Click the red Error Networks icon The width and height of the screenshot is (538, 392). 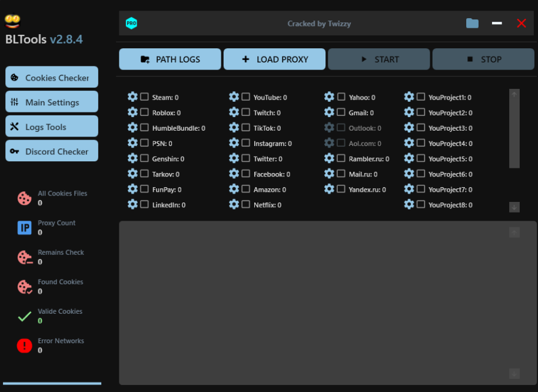(24, 346)
